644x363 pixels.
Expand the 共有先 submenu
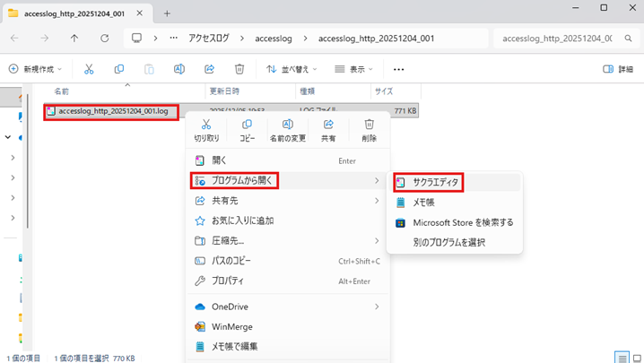click(x=377, y=201)
